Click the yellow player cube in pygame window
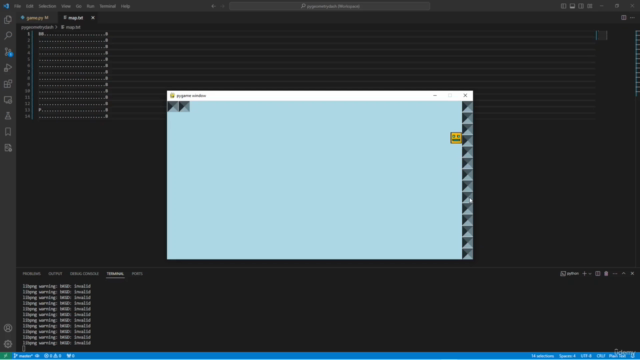The height and width of the screenshot is (360, 640). [x=456, y=138]
